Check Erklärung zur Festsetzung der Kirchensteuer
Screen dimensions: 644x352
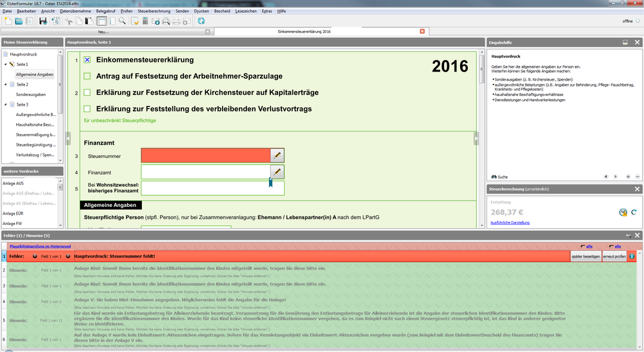point(87,92)
